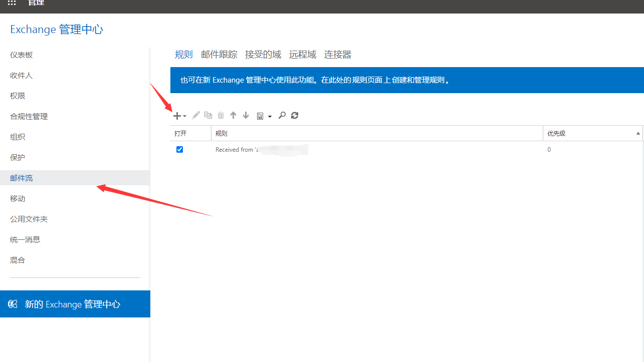Click the Exchange 管理中心 title
The width and height of the screenshot is (644, 362).
57,29
